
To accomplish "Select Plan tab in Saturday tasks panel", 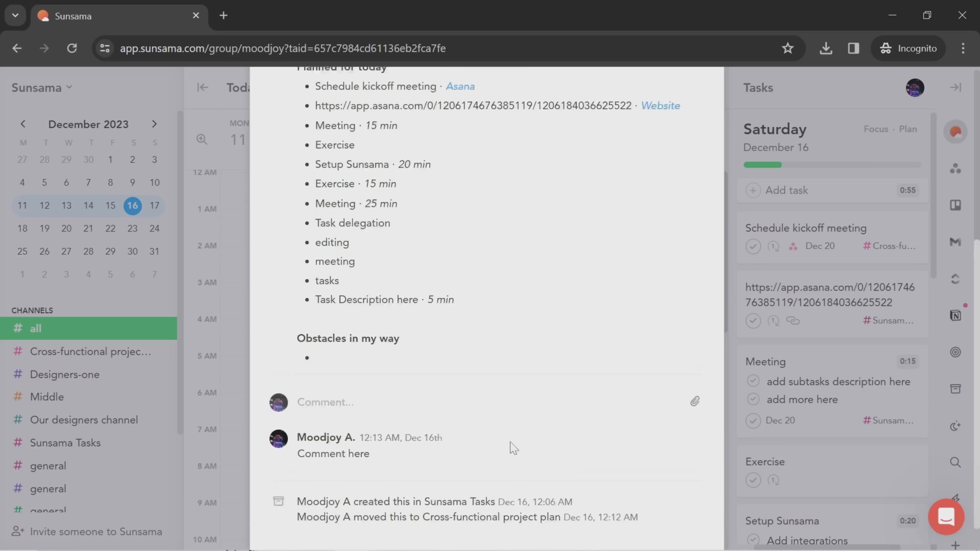I will [907, 129].
